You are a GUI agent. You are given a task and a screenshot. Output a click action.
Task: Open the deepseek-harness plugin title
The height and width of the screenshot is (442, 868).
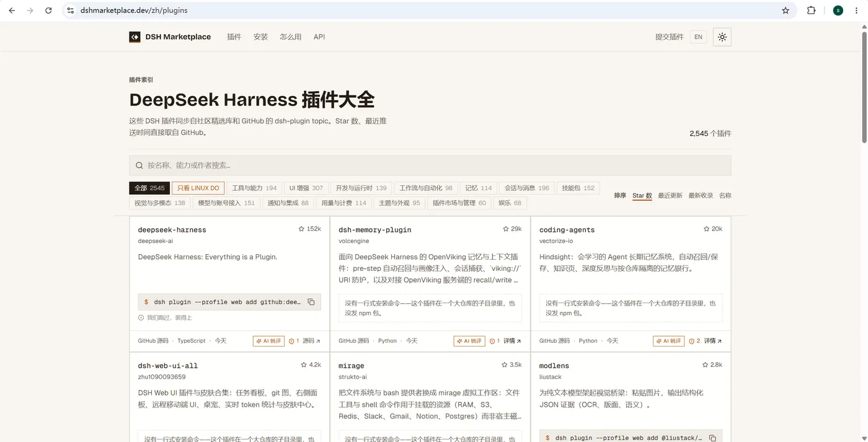tap(172, 230)
